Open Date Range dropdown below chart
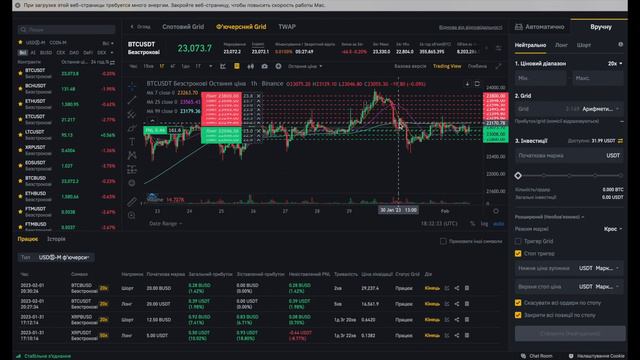The image size is (640, 360). (x=165, y=224)
